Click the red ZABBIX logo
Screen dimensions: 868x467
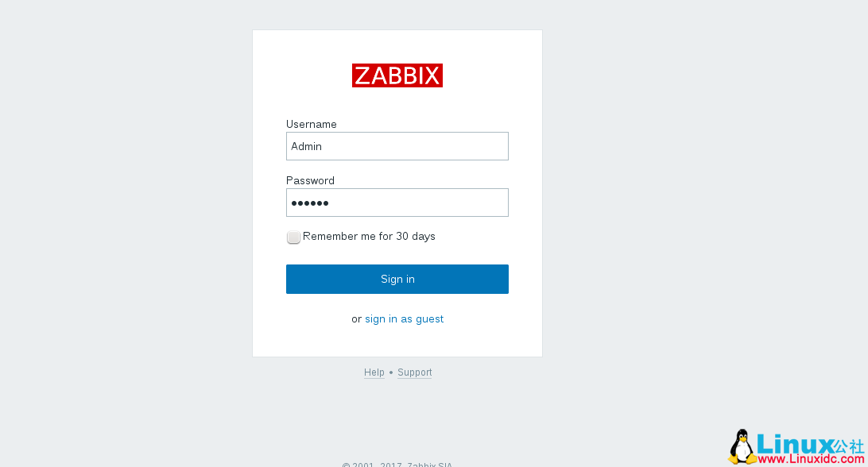click(x=397, y=75)
